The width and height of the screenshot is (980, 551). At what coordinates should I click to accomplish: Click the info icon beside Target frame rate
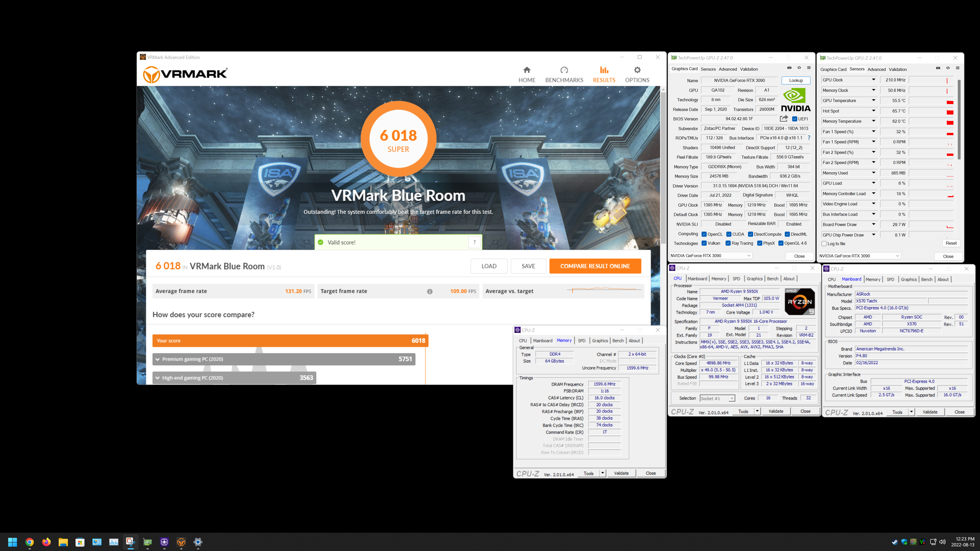point(430,291)
